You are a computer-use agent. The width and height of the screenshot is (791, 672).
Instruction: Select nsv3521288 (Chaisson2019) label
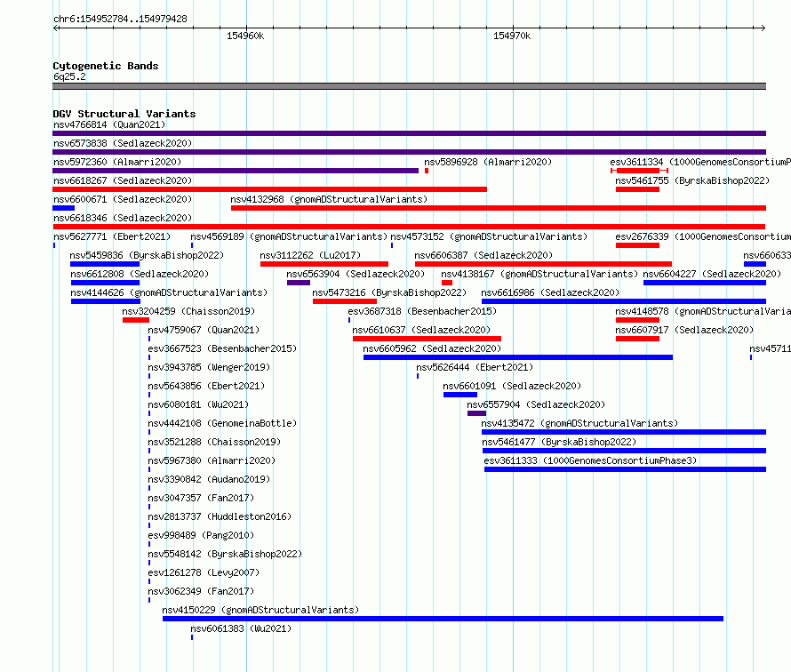(x=214, y=442)
